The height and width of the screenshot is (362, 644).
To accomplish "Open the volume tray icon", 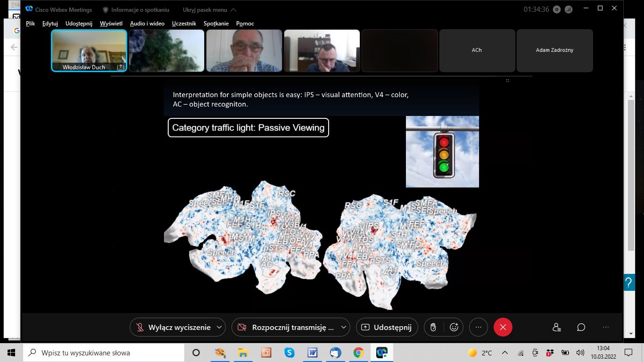I will pyautogui.click(x=580, y=353).
